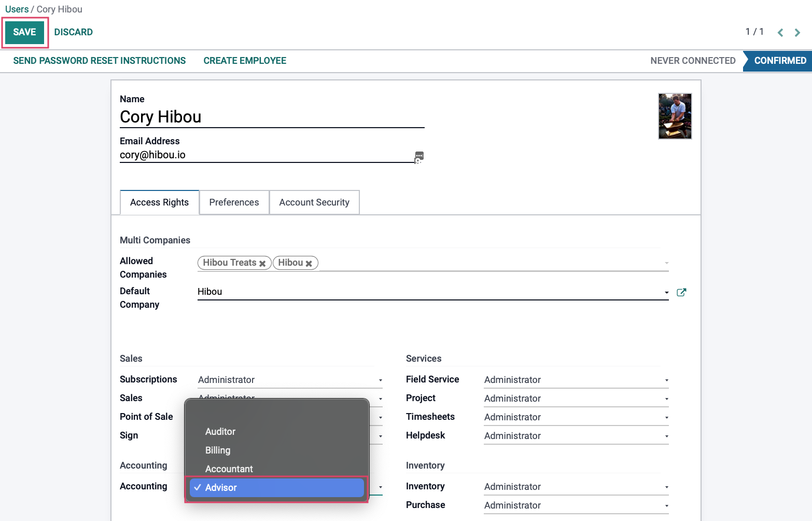Select the Never Connected status
This screenshot has height=521, width=812.
[693, 61]
